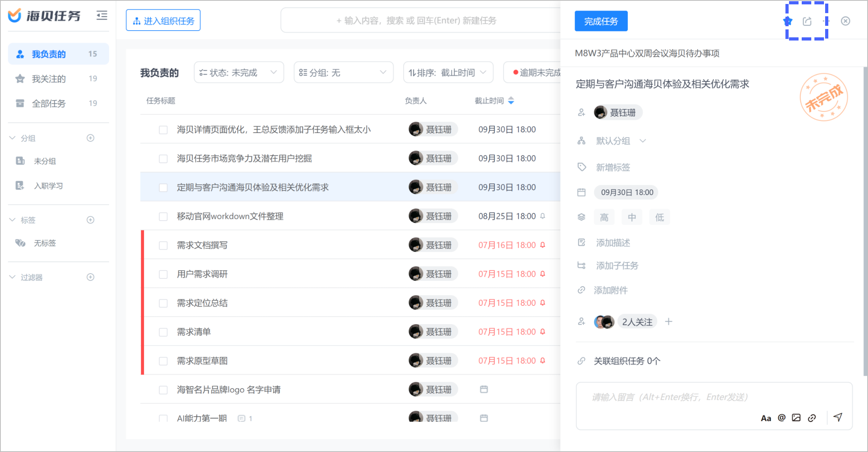868x452 pixels.
Task: Open the 状态: 未完成 dropdown
Action: tap(239, 73)
